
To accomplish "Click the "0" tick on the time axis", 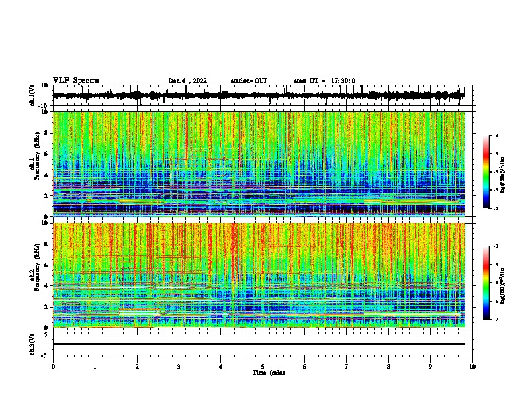I will tap(53, 367).
